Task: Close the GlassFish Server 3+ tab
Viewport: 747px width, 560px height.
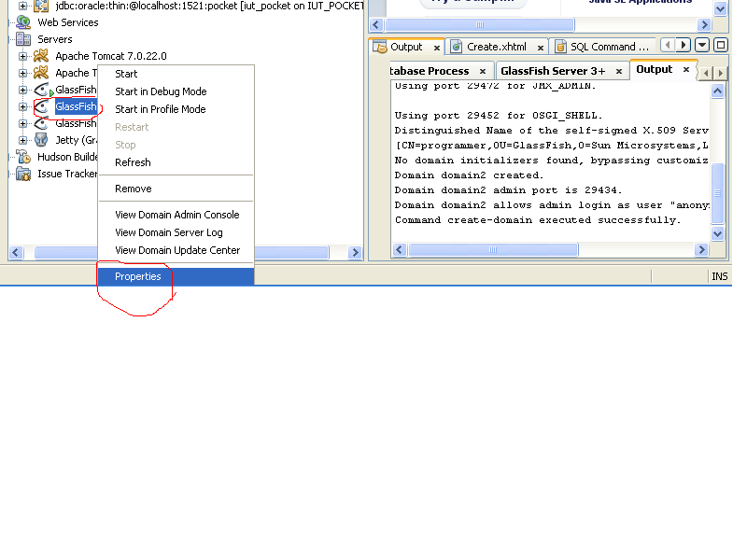Action: click(x=619, y=72)
